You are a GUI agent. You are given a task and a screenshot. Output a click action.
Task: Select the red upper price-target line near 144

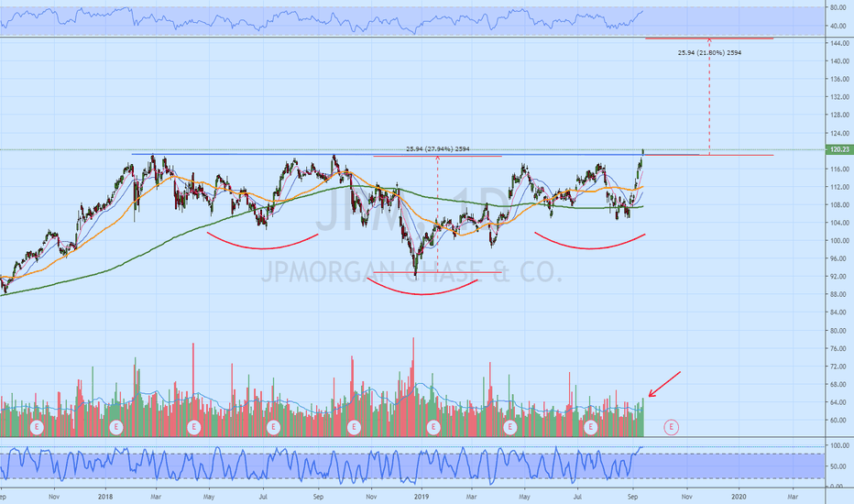coord(709,38)
